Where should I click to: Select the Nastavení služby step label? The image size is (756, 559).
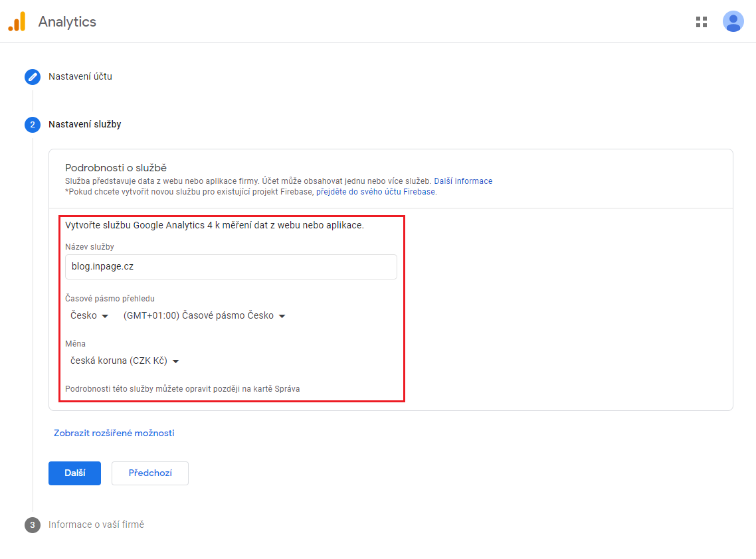pyautogui.click(x=85, y=124)
